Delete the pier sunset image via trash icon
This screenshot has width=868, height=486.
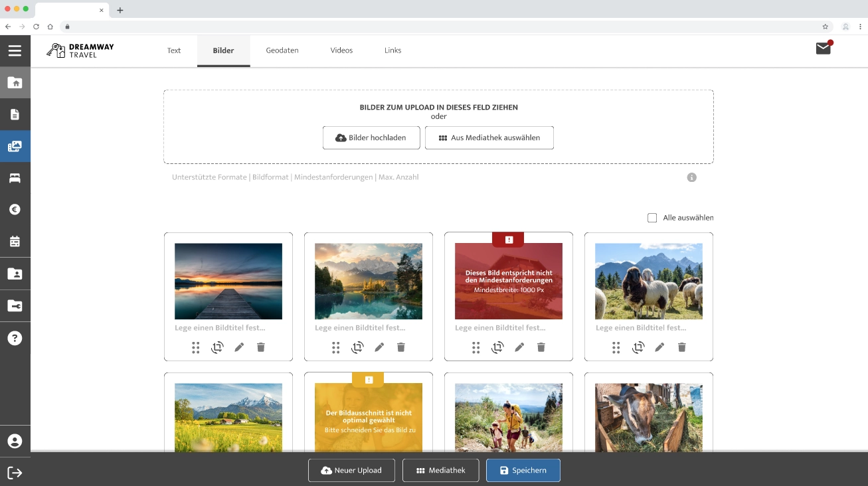click(261, 347)
